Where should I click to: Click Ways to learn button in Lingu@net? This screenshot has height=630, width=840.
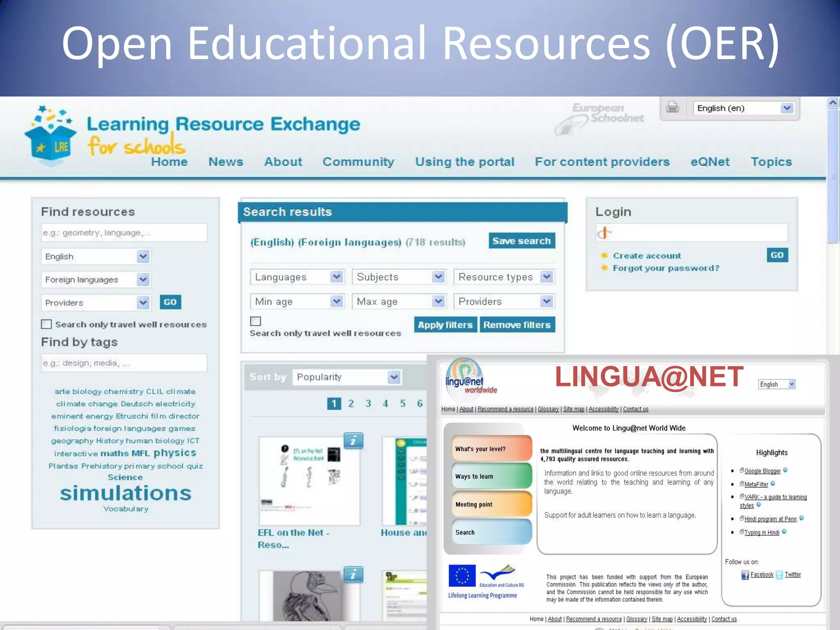pos(491,476)
